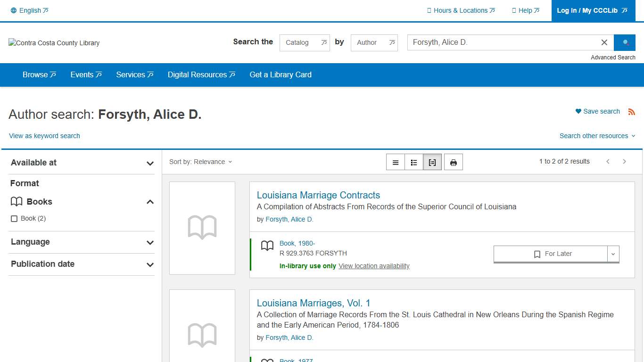Select the grid view toggle
Screen dimensions: 644x362
coord(432,162)
